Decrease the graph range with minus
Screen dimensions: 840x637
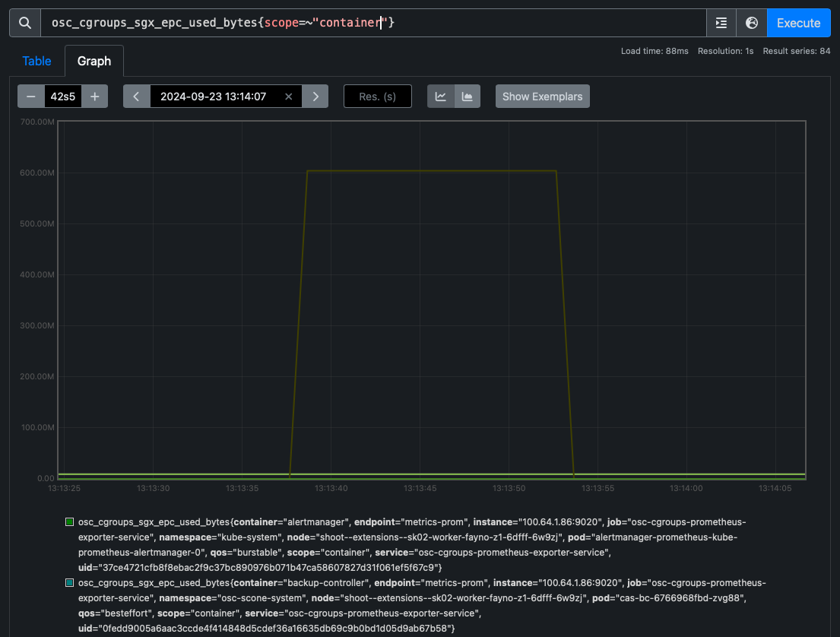(x=31, y=97)
